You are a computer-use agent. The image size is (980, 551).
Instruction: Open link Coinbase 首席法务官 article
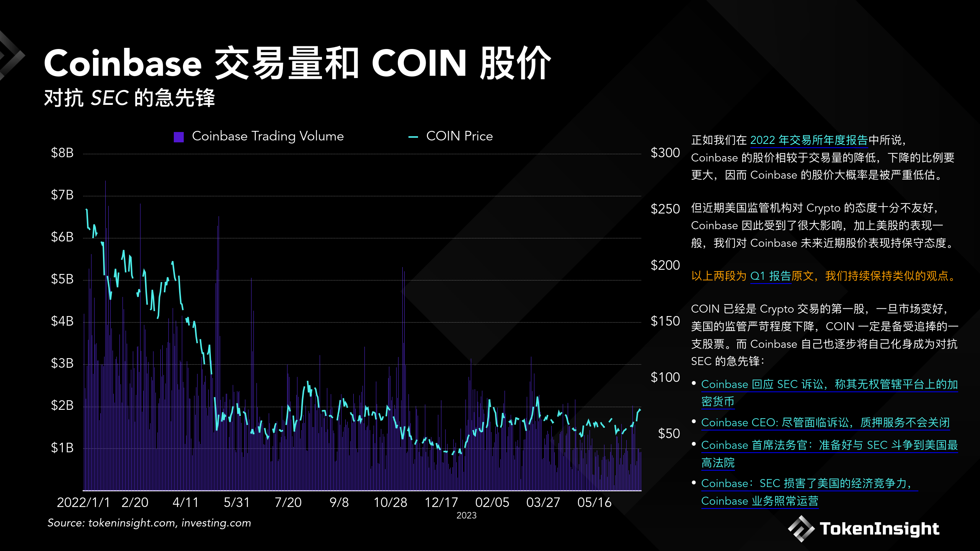(x=829, y=454)
